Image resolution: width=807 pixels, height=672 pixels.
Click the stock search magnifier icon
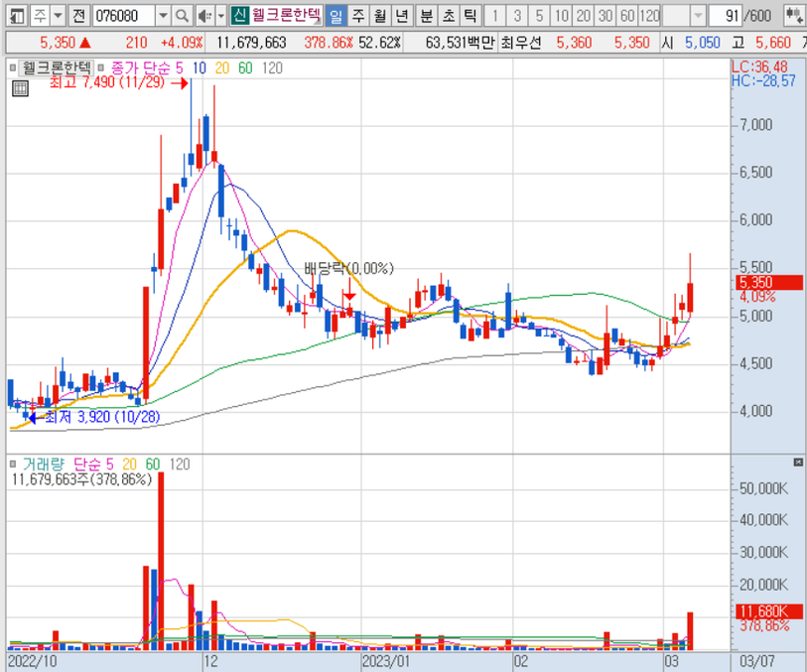pos(182,16)
